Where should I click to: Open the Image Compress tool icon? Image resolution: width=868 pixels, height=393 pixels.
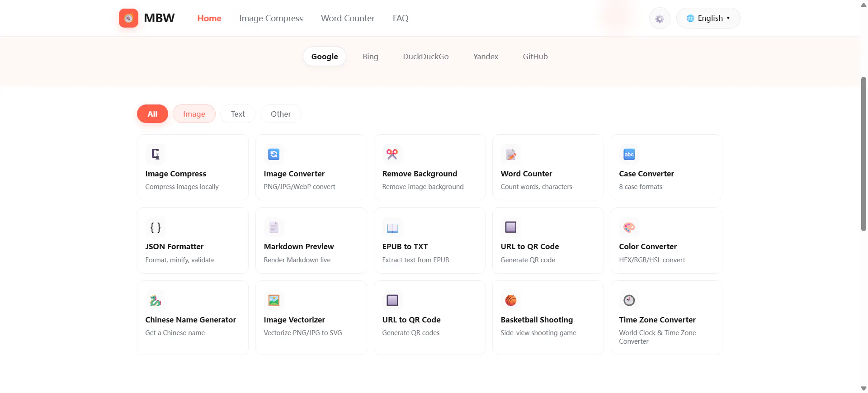[x=156, y=154]
